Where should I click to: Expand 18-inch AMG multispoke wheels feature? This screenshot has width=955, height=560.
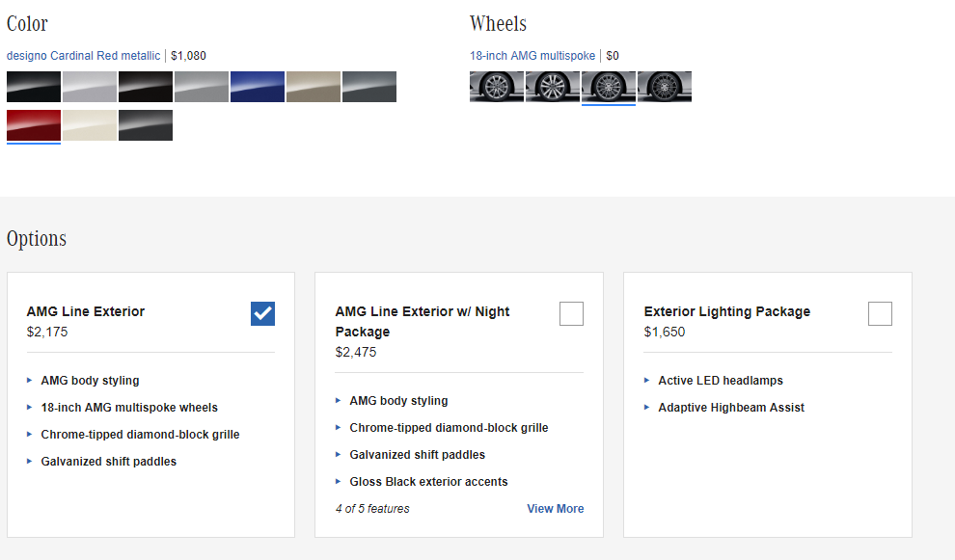(x=129, y=407)
